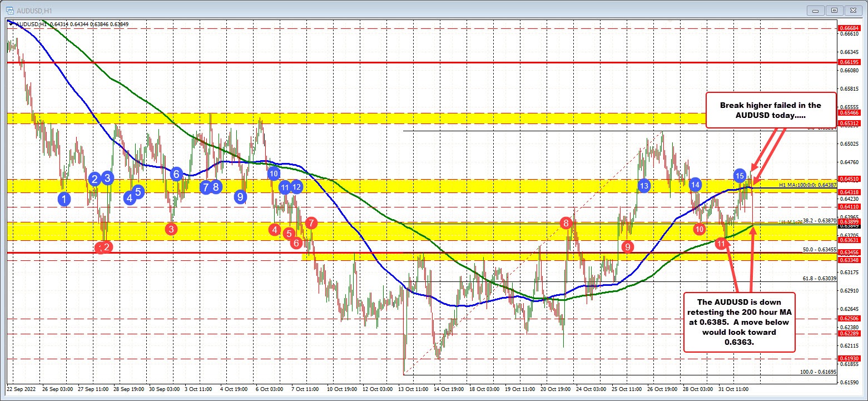The width and height of the screenshot is (868, 401).
Task: Select blue circle marker number 13
Action: (644, 186)
